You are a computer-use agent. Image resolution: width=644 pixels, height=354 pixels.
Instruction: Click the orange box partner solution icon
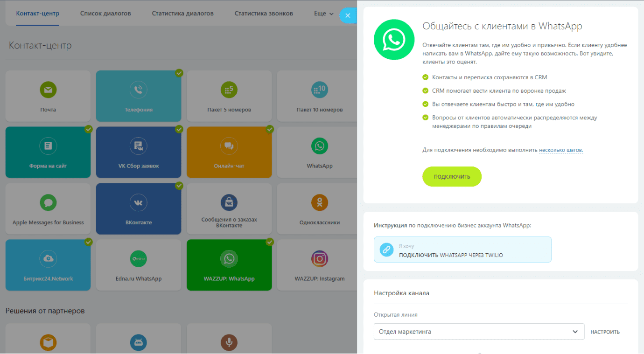pos(48,343)
